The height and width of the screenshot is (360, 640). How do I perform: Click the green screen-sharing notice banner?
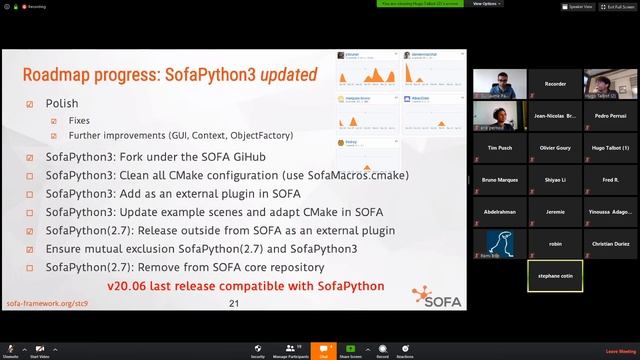[x=420, y=4]
